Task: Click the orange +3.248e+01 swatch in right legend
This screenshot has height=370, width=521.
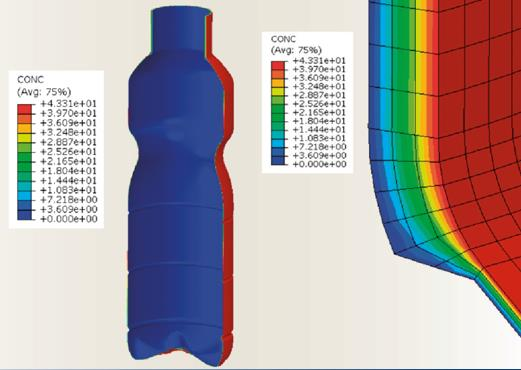Action: 278,83
